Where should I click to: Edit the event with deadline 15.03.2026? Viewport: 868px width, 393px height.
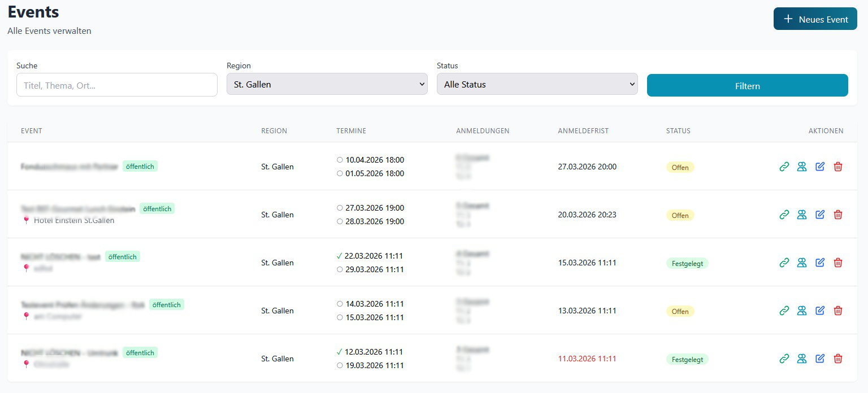(x=820, y=263)
